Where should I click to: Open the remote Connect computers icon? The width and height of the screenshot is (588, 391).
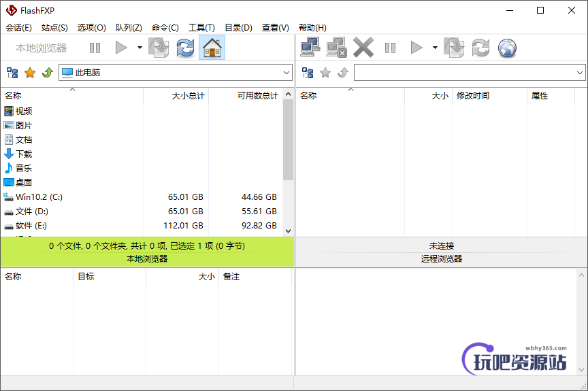[310, 47]
